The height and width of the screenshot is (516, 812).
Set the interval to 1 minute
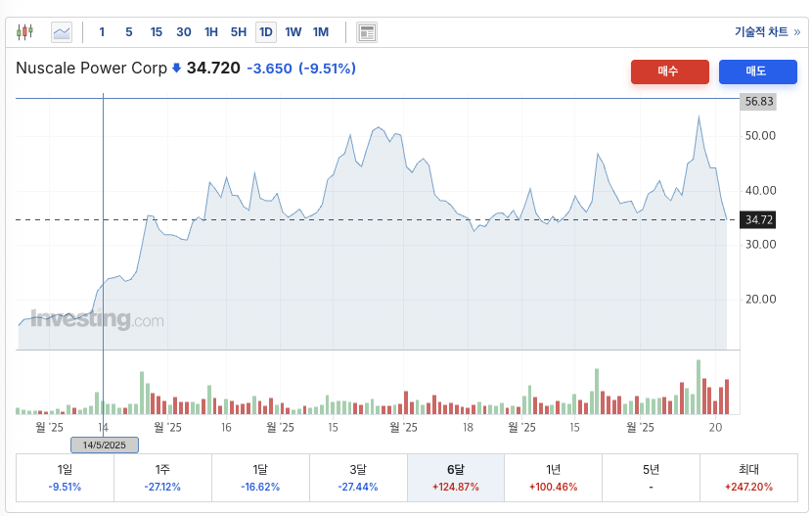click(x=102, y=32)
